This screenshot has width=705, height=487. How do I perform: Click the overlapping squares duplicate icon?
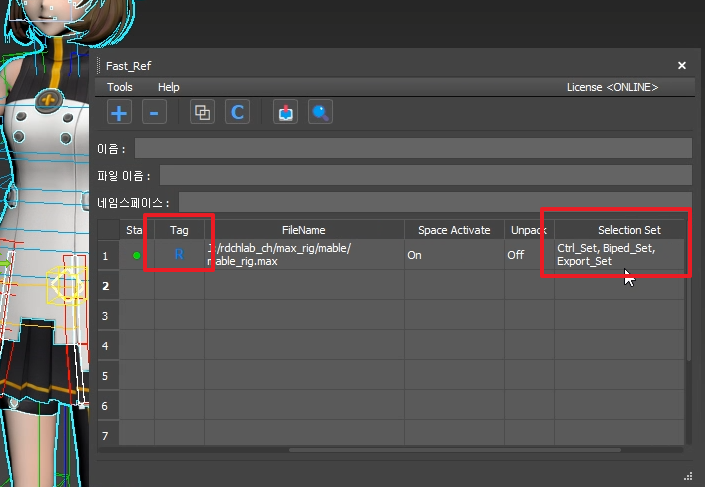202,113
